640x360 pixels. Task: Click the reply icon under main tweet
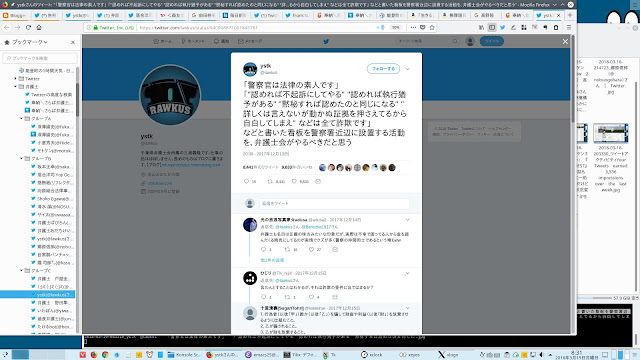pos(246,181)
